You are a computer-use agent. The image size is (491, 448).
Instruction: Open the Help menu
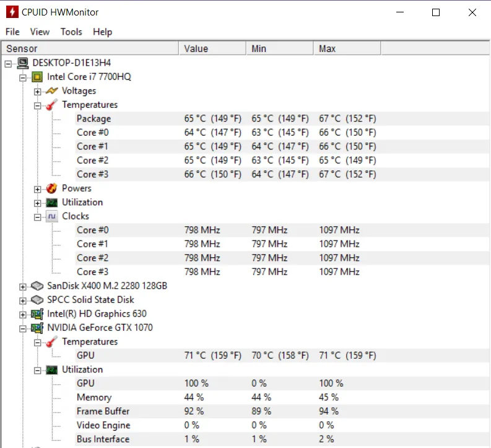coord(102,32)
